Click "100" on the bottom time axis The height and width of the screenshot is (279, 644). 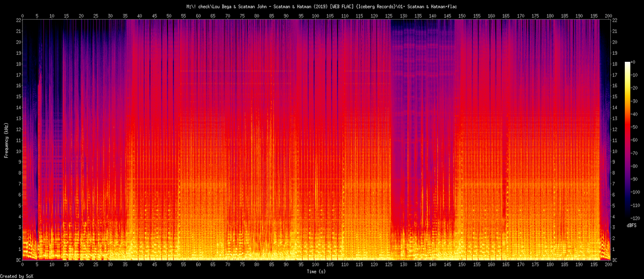click(x=315, y=264)
